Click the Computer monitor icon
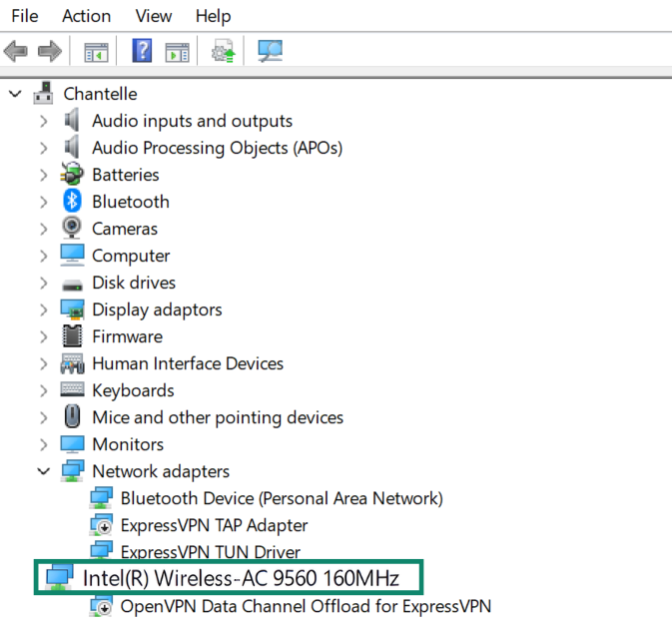Image resolution: width=672 pixels, height=621 pixels. (x=72, y=255)
